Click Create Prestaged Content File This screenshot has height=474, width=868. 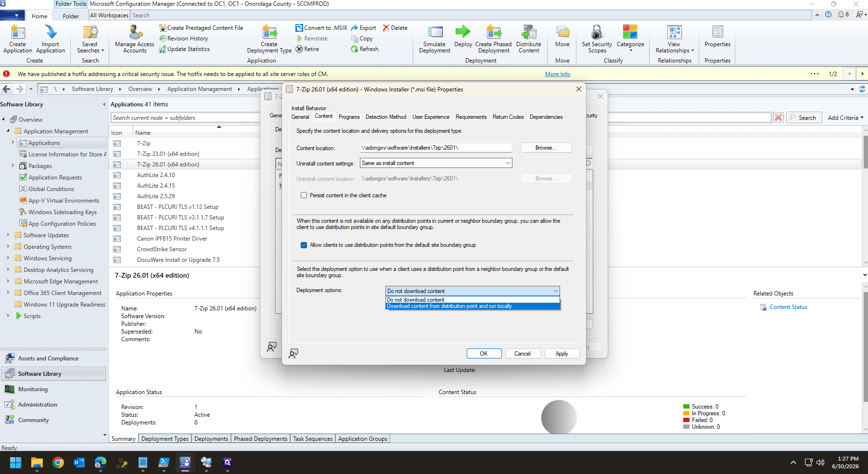pos(201,28)
